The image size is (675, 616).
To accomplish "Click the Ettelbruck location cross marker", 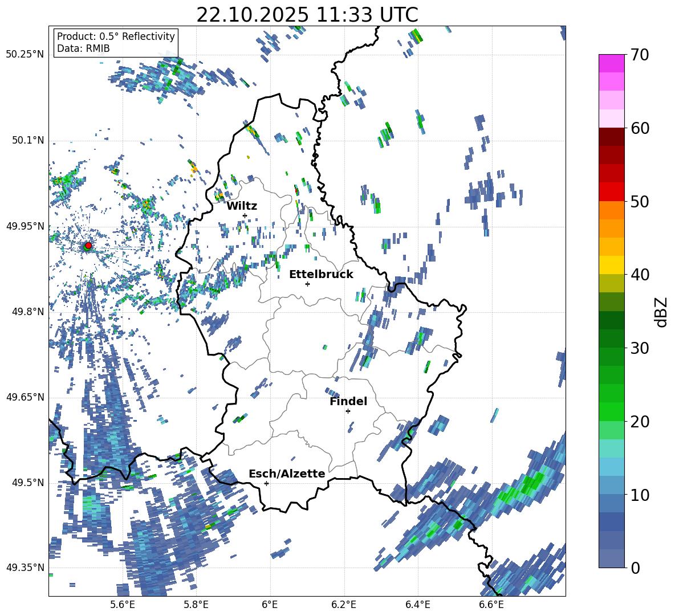I will 307,284.
